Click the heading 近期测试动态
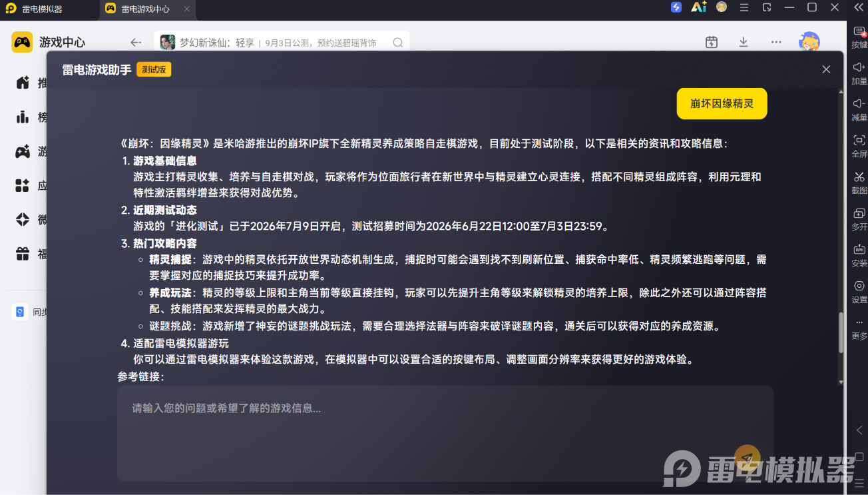This screenshot has width=868, height=495. point(165,210)
